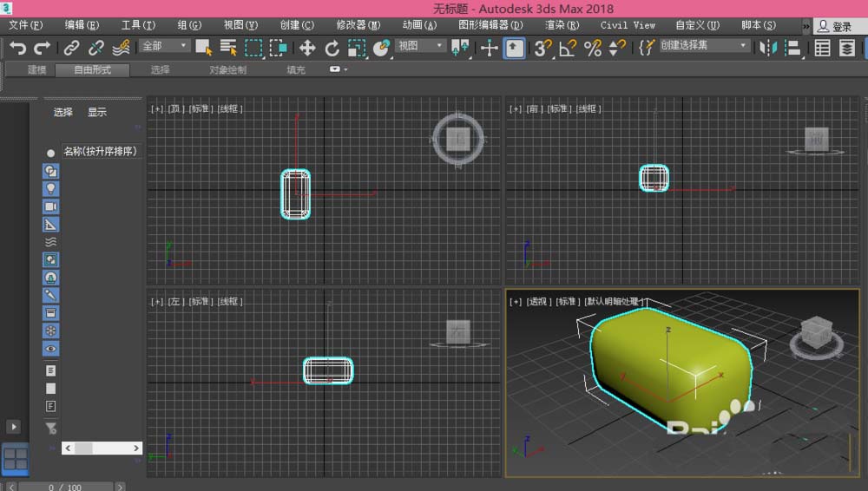Toggle the Layer Explorer stack icon

(846, 49)
